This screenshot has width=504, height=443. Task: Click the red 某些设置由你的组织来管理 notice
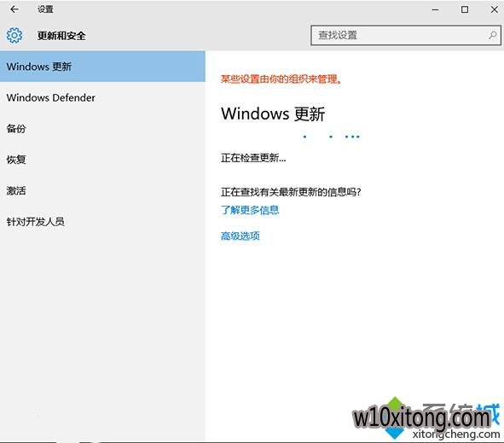281,79
